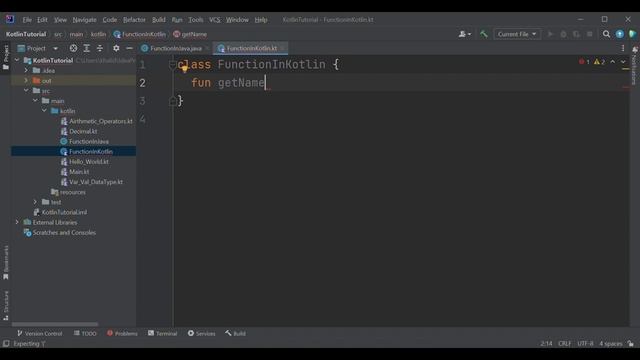Image resolution: width=640 pixels, height=360 pixels.
Task: Toggle the Structure side tool button
Action: pyautogui.click(x=6, y=305)
